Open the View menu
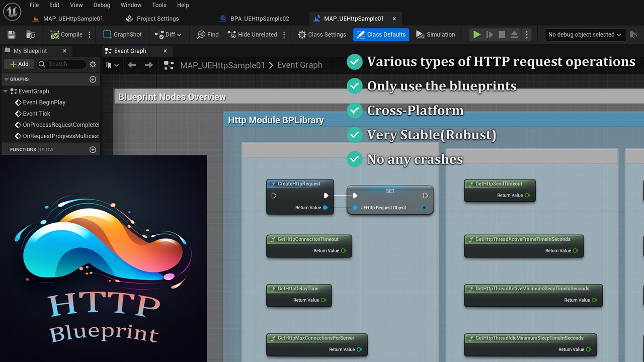The width and height of the screenshot is (644, 362). [x=76, y=5]
